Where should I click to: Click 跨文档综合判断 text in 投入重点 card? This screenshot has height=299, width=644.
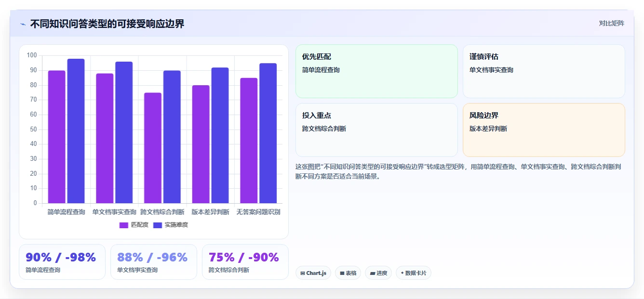[324, 129]
